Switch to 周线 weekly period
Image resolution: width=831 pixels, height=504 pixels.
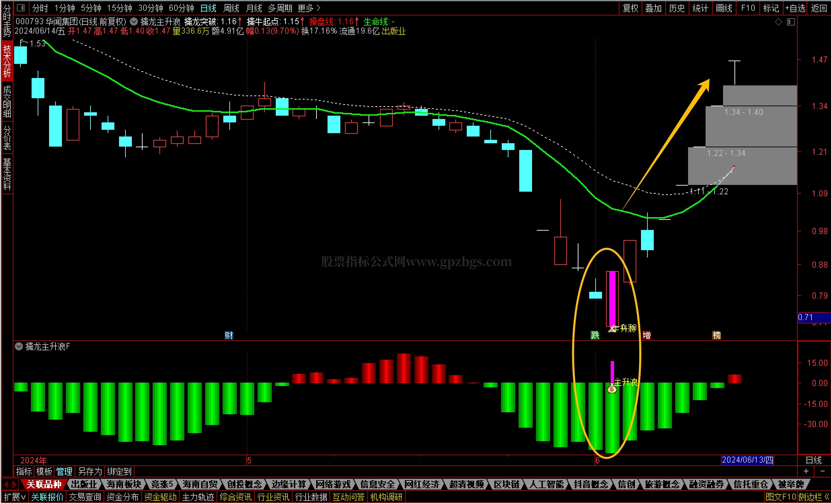231,8
